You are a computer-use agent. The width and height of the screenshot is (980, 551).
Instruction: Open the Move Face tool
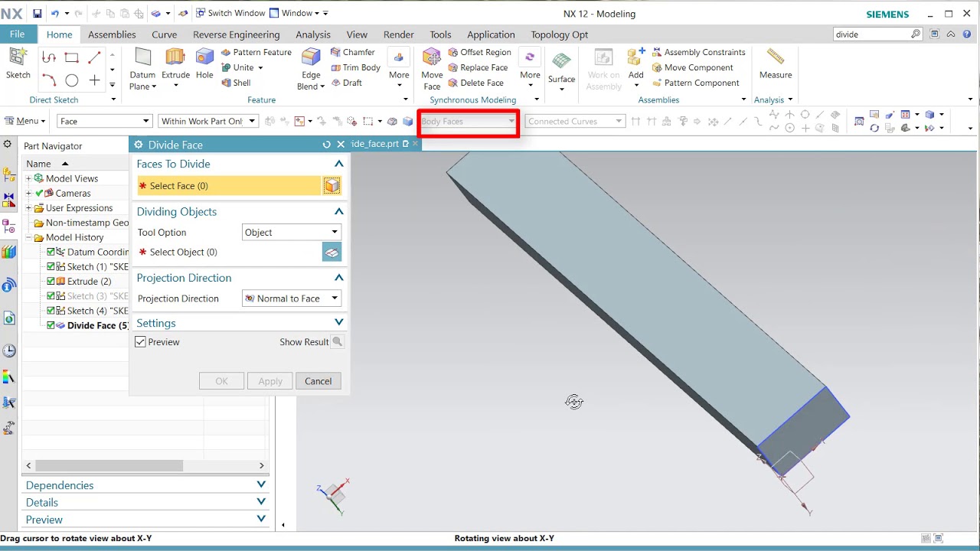432,69
